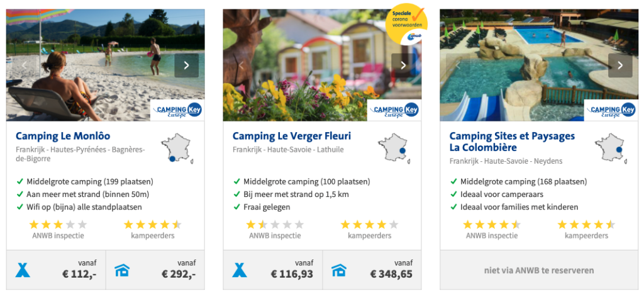Screen dimensions: 644x294
Task: Open Camping Sites et Paysages La Colombière link
Action: point(512,142)
